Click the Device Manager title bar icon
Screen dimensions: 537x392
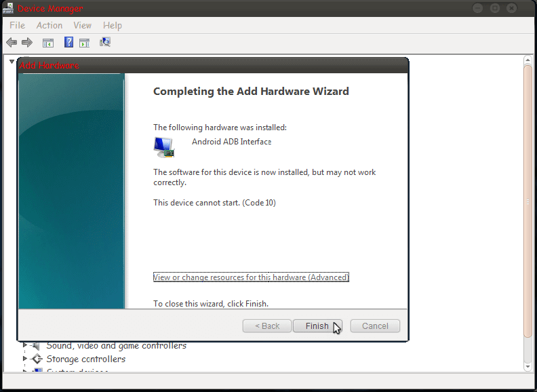click(8, 8)
